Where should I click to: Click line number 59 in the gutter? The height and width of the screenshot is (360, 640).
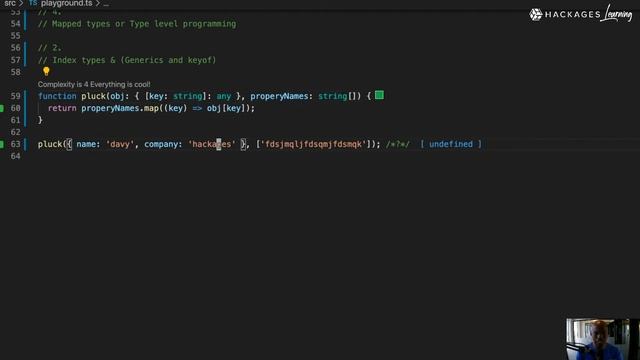[16, 96]
